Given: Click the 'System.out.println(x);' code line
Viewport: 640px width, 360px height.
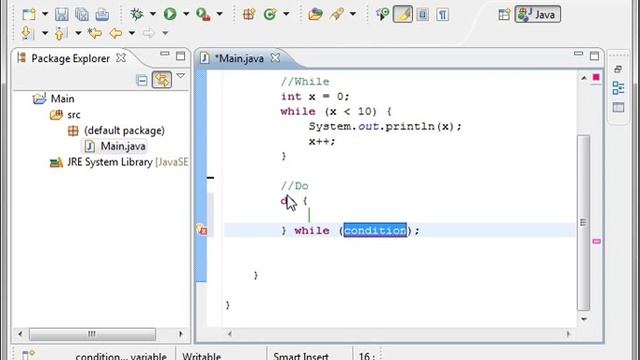Looking at the screenshot, I should [385, 127].
